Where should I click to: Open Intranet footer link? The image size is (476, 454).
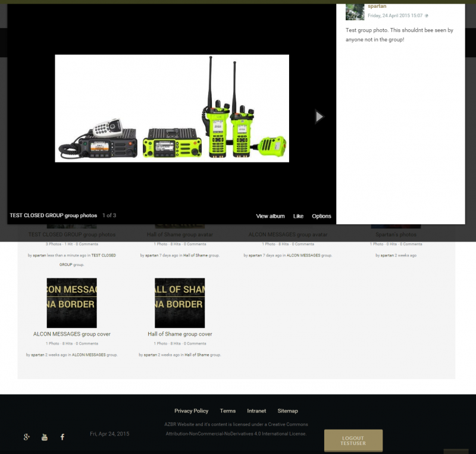[256, 411]
